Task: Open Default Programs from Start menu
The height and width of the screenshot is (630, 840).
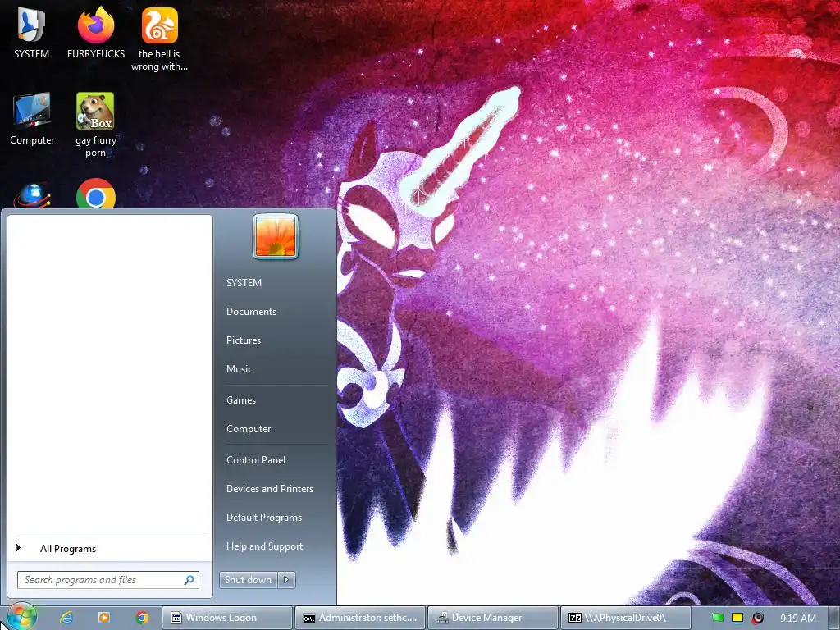Action: 264,518
